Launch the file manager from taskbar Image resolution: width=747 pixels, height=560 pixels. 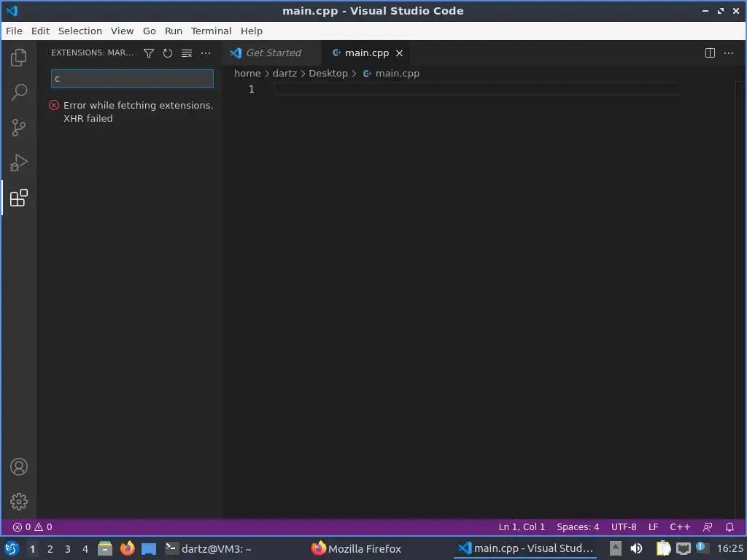pyautogui.click(x=105, y=548)
